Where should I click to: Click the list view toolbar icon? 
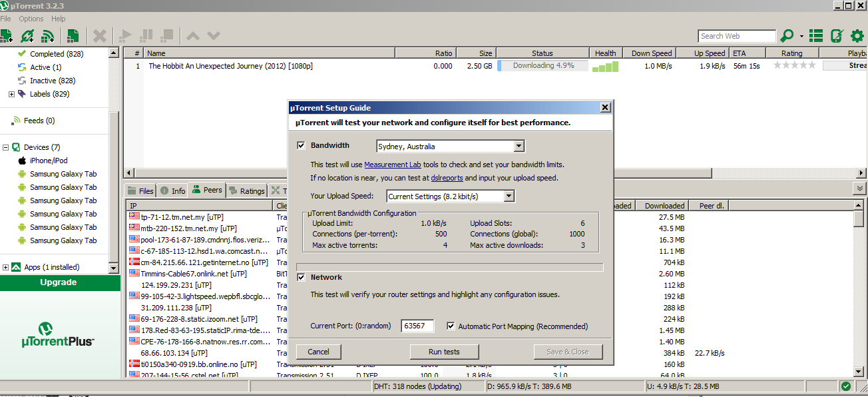pos(816,36)
